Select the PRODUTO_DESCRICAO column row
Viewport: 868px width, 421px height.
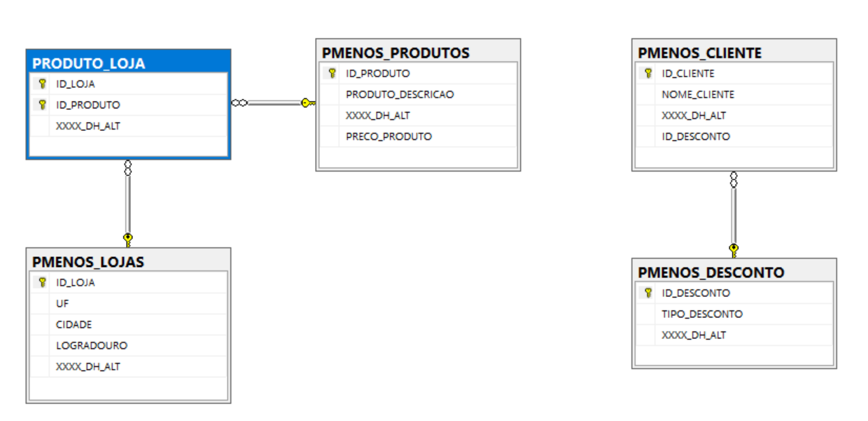pyautogui.click(x=400, y=95)
